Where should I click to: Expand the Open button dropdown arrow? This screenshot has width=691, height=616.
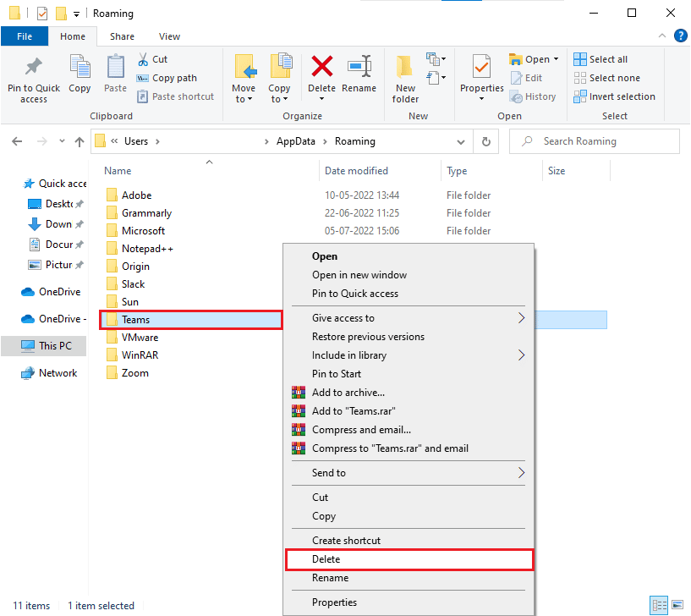[557, 59]
